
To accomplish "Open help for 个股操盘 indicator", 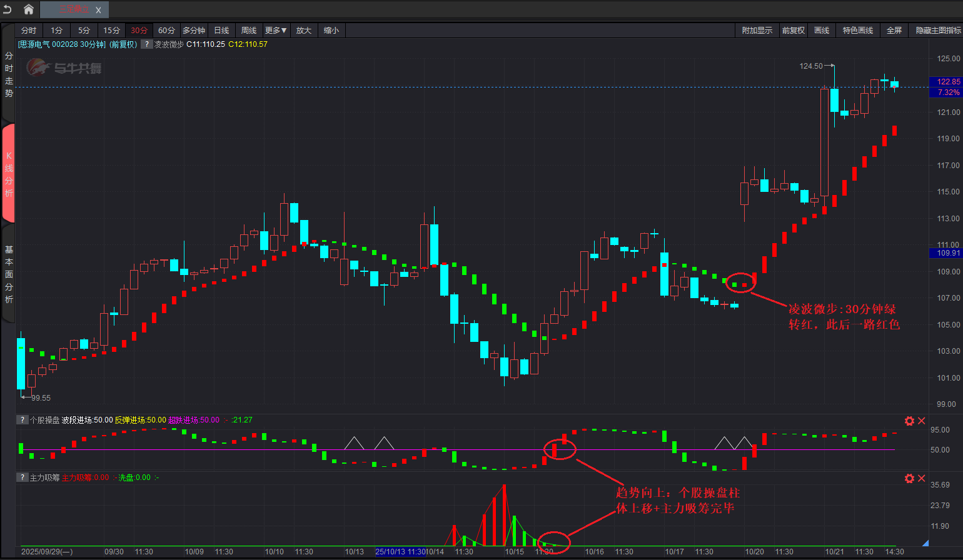I will [x=23, y=420].
